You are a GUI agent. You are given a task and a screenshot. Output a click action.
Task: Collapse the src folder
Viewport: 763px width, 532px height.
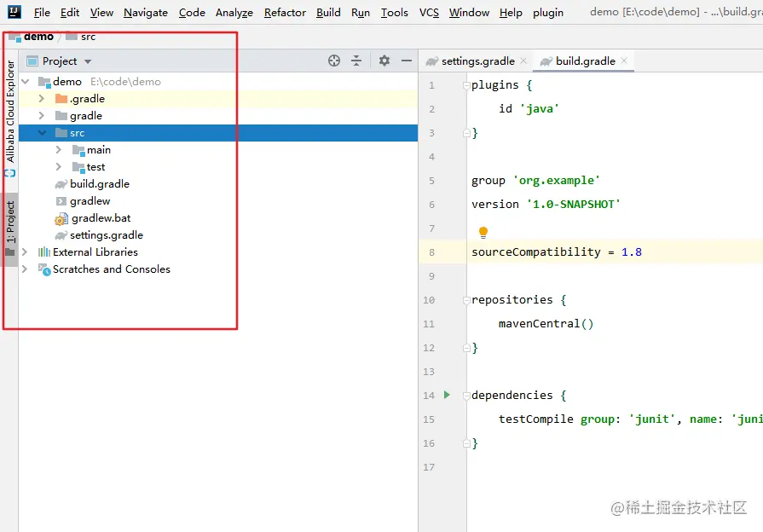click(42, 133)
